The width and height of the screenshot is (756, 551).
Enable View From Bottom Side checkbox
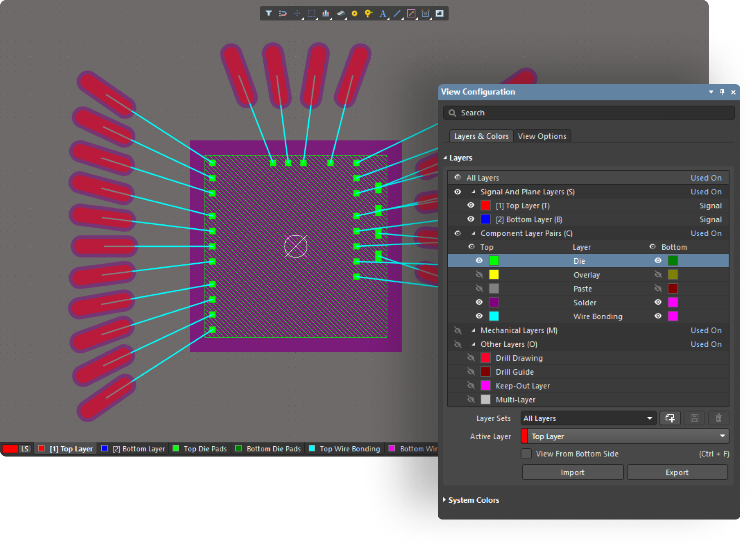[526, 454]
